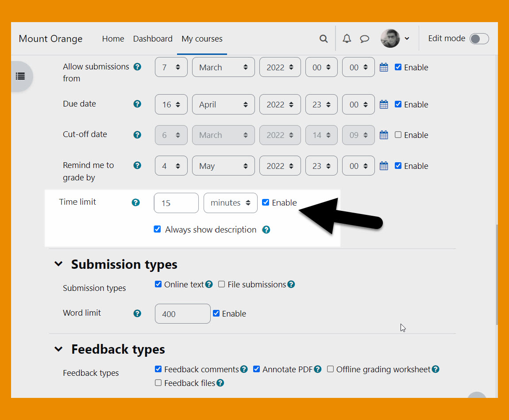Image resolution: width=509 pixels, height=420 pixels.
Task: Open calendar picker for Due date
Action: (384, 105)
